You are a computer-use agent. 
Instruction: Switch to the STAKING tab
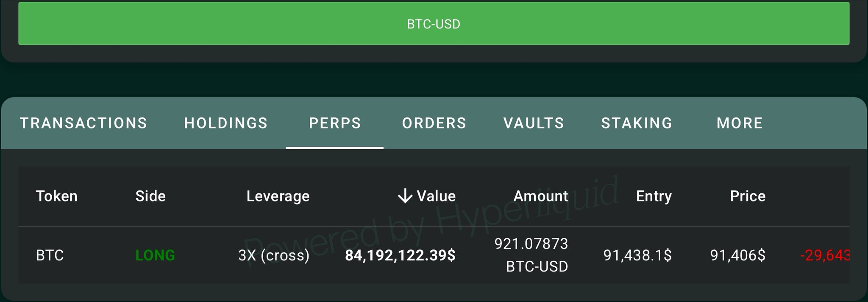[637, 123]
